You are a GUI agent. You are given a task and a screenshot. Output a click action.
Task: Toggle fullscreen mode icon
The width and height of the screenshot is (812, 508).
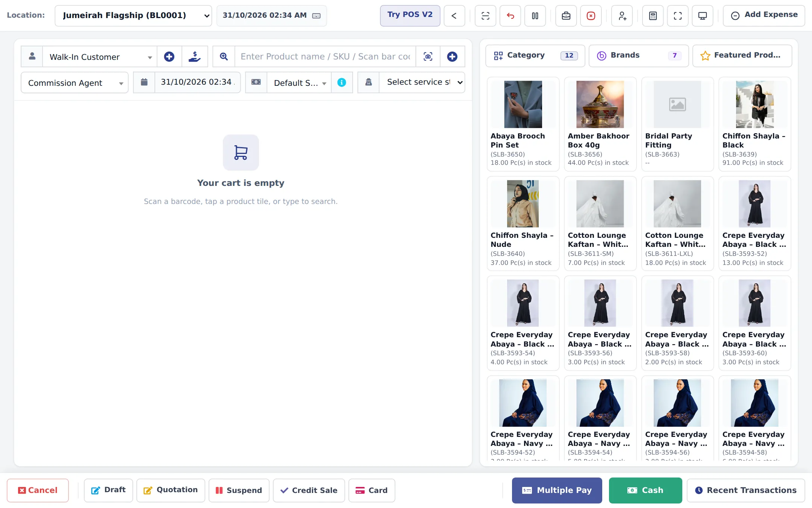678,16
